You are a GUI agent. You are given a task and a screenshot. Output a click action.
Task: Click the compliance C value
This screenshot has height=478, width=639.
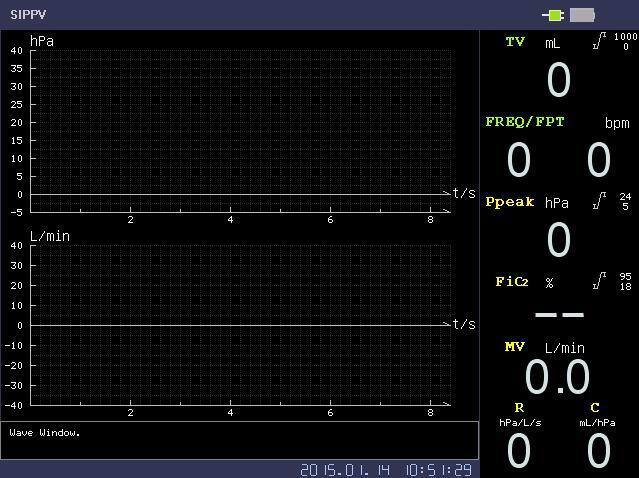tap(598, 451)
